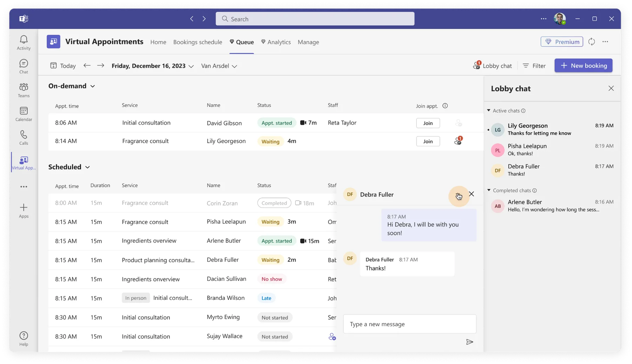Open Calls from the sidebar
This screenshot has width=632, height=364.
tap(24, 138)
